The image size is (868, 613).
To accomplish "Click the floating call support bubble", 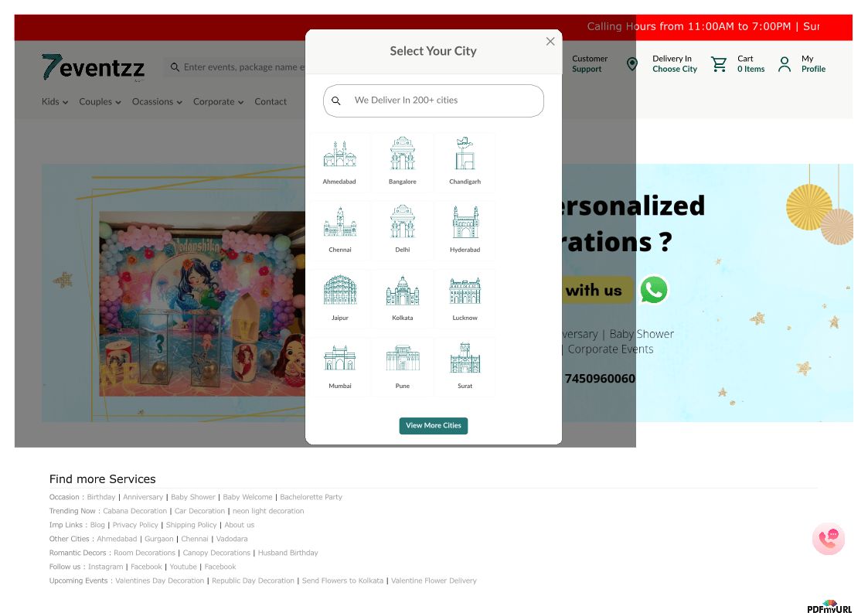I will coord(828,539).
